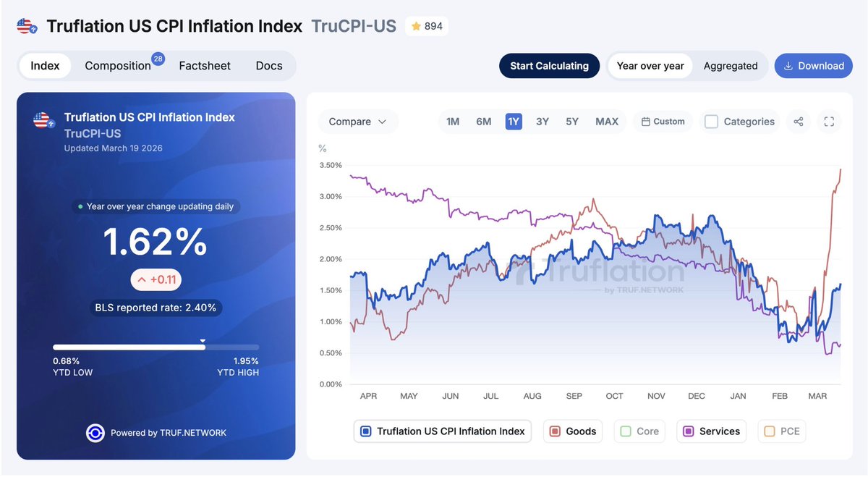Viewport: 868px width, 477px height.
Task: Click the US flag logo in the header
Action: (x=27, y=27)
